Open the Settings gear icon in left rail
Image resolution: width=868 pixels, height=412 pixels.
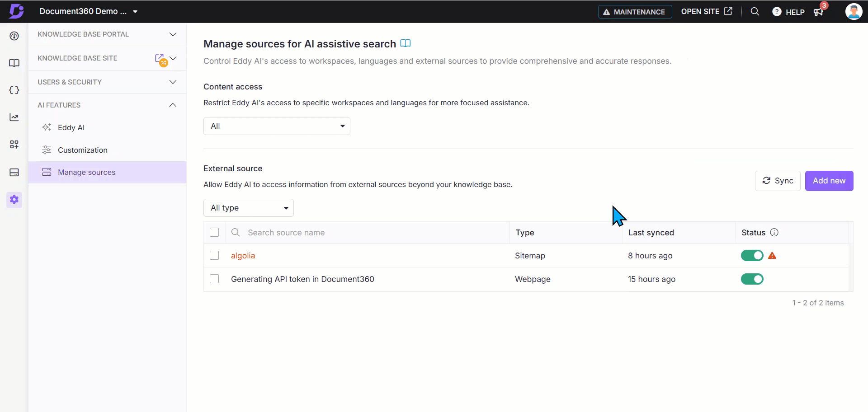coord(14,199)
